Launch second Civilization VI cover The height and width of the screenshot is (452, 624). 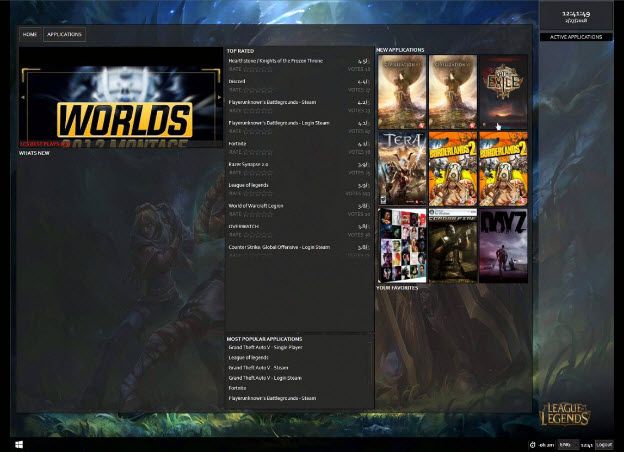coord(452,92)
